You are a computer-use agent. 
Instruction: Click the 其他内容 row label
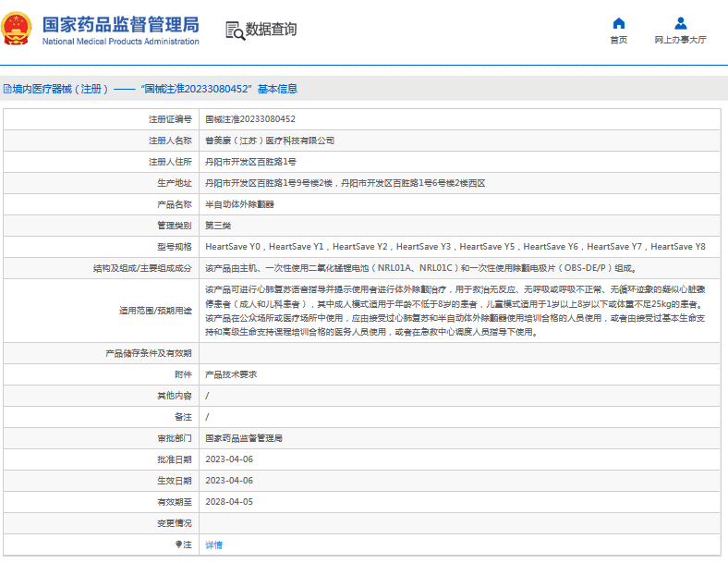point(174,396)
